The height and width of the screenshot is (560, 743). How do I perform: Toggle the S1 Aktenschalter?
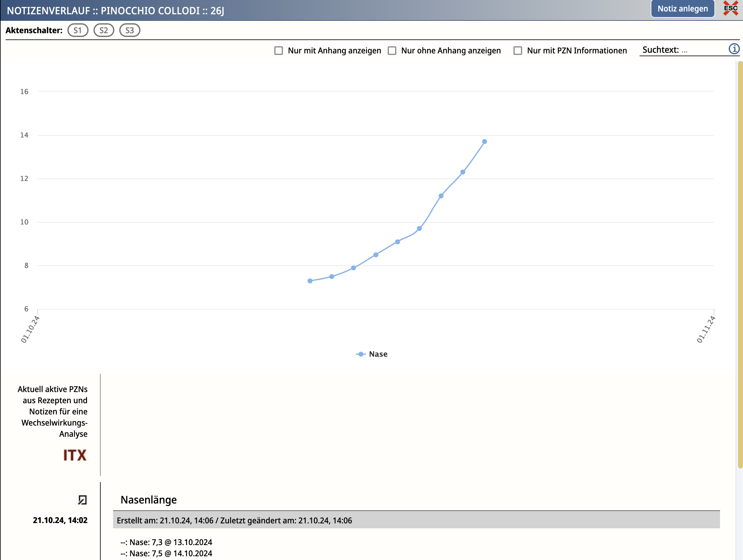point(78,30)
